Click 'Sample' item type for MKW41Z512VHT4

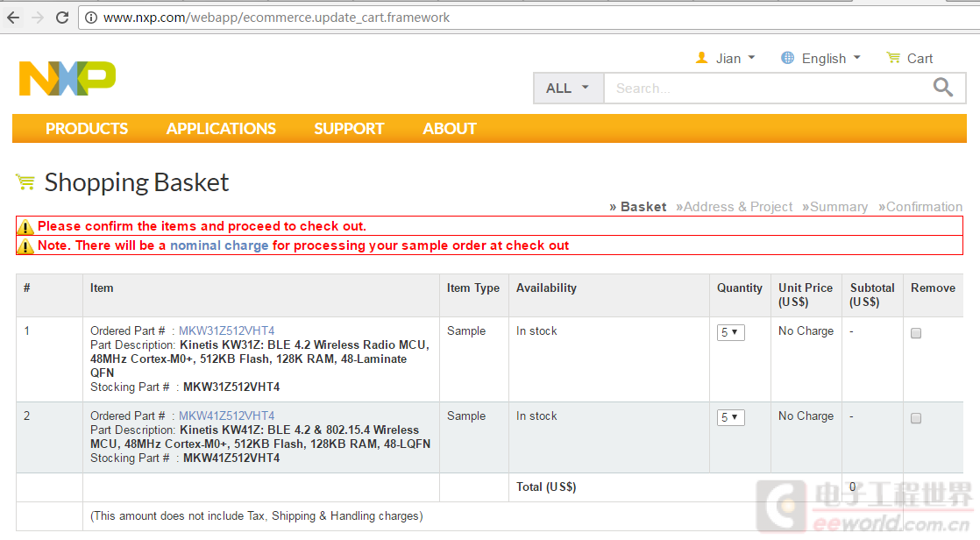466,416
